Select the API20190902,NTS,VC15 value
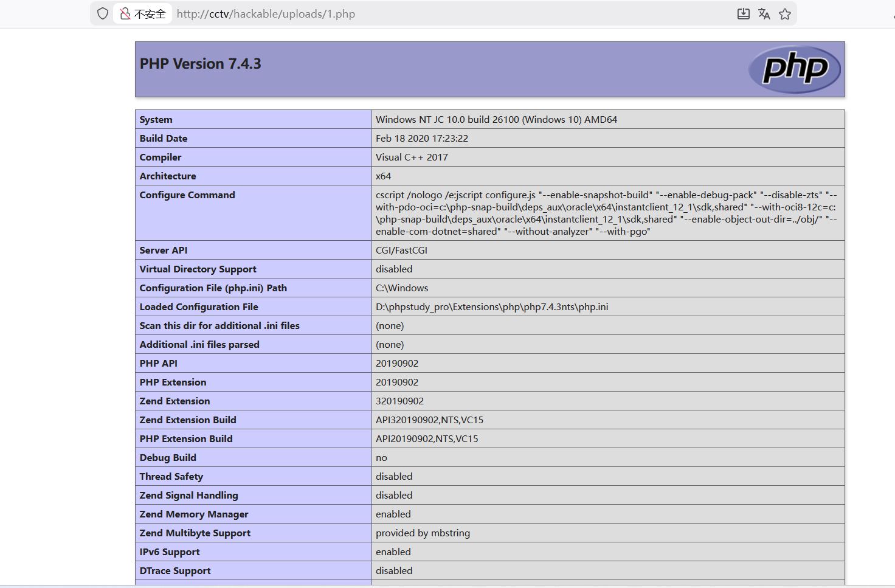Screen dimensions: 895x588 [427, 439]
